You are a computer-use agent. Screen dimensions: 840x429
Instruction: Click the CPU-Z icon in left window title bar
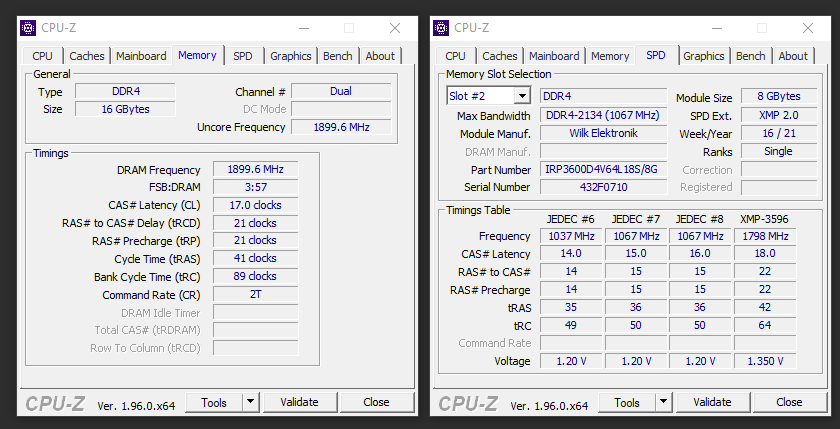29,28
